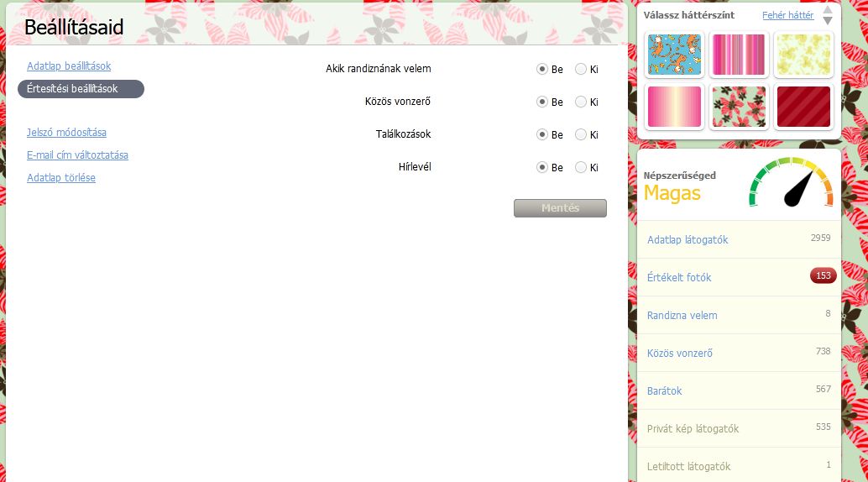Click the 535 count value
This screenshot has width=868, height=482.
(824, 427)
